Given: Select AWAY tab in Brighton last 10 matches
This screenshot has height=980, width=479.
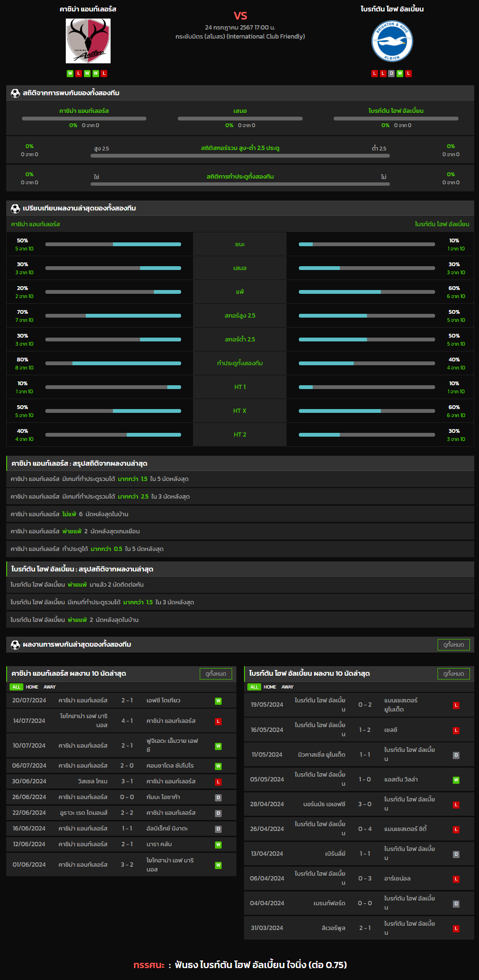Looking at the screenshot, I should coord(287,687).
